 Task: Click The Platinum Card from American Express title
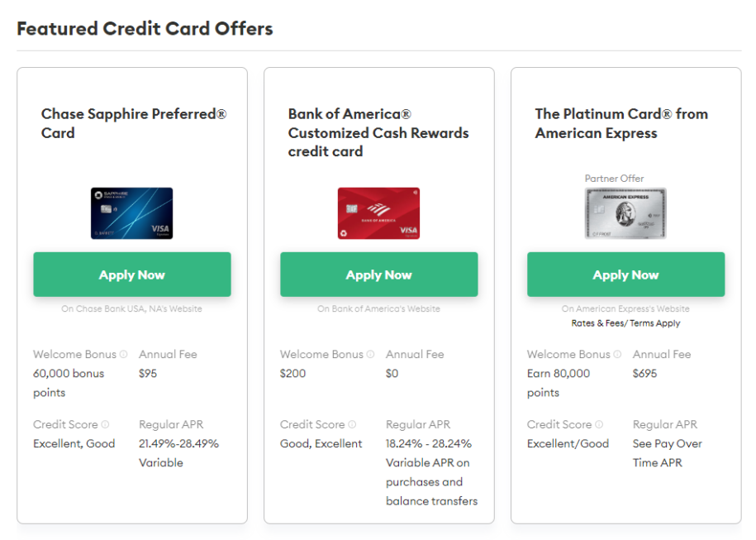[x=621, y=123]
